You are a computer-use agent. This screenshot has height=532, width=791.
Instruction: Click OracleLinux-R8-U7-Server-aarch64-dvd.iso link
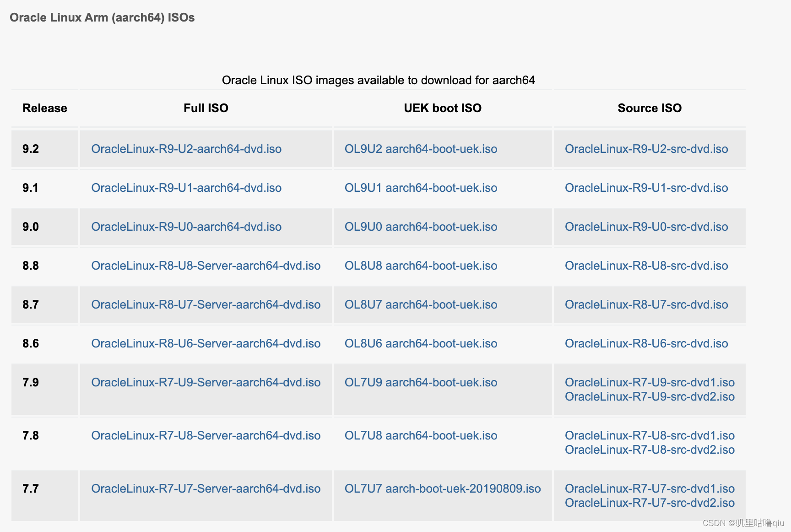206,304
